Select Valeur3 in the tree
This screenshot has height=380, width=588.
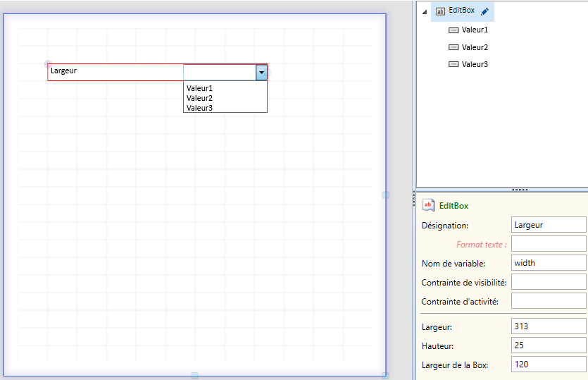click(x=475, y=64)
